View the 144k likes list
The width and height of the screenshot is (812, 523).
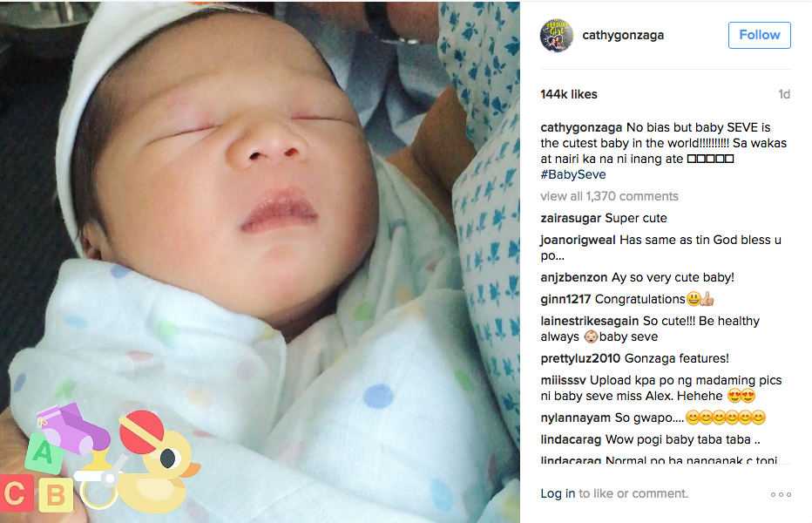tap(569, 94)
